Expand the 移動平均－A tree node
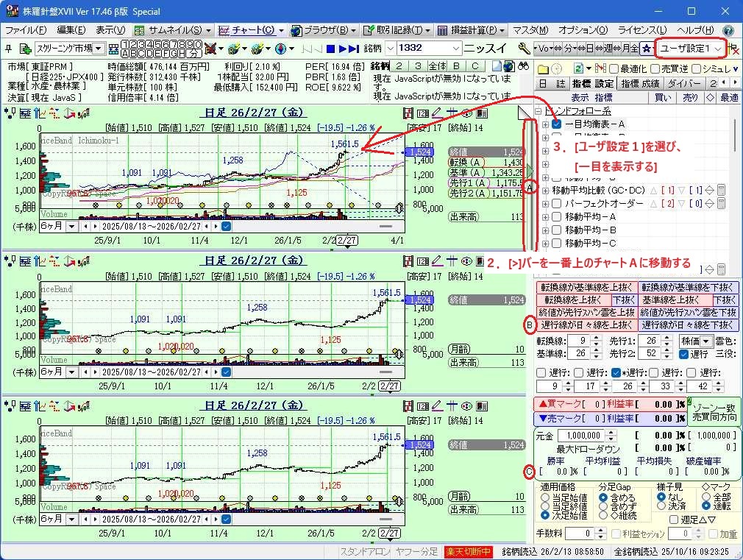The image size is (743, 560). click(x=545, y=217)
